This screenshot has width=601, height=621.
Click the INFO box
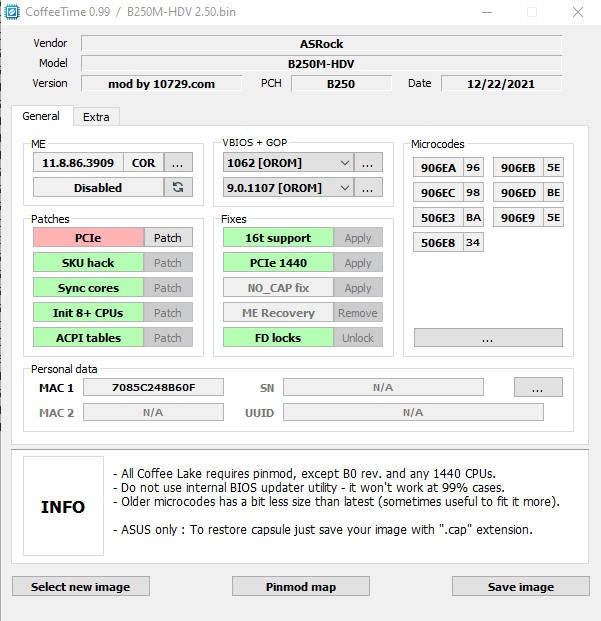(x=63, y=506)
